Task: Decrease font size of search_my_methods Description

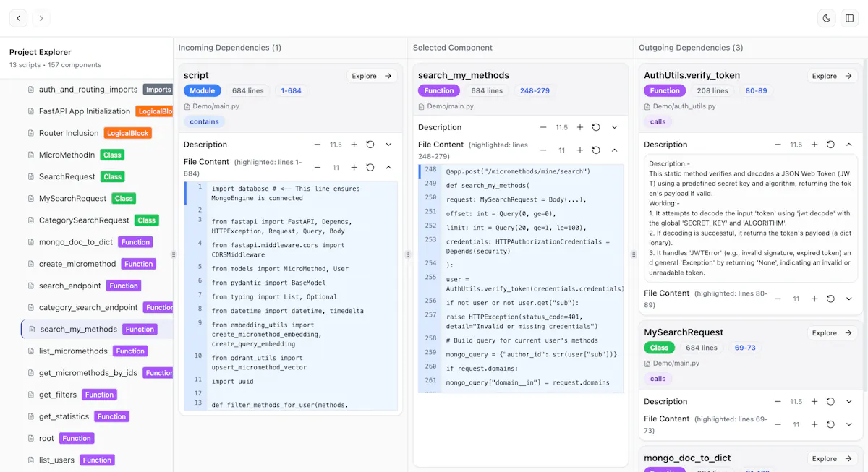Action: (543, 127)
